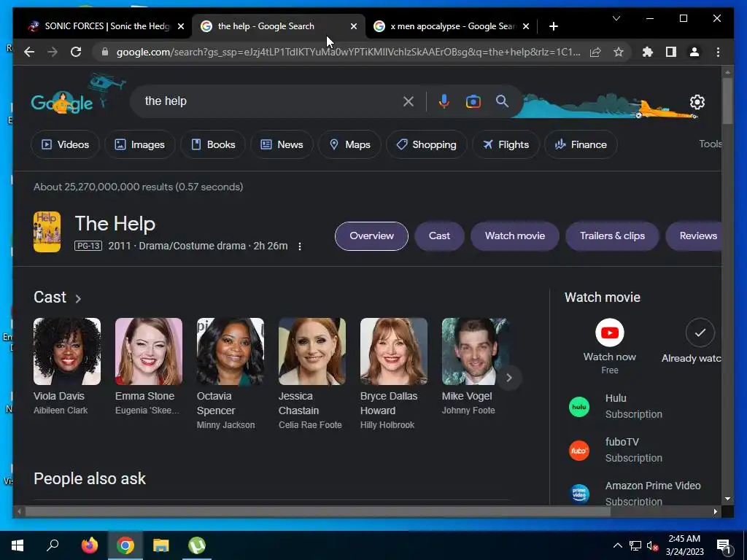Search by image with the camera icon
747x560 pixels.
(x=473, y=101)
